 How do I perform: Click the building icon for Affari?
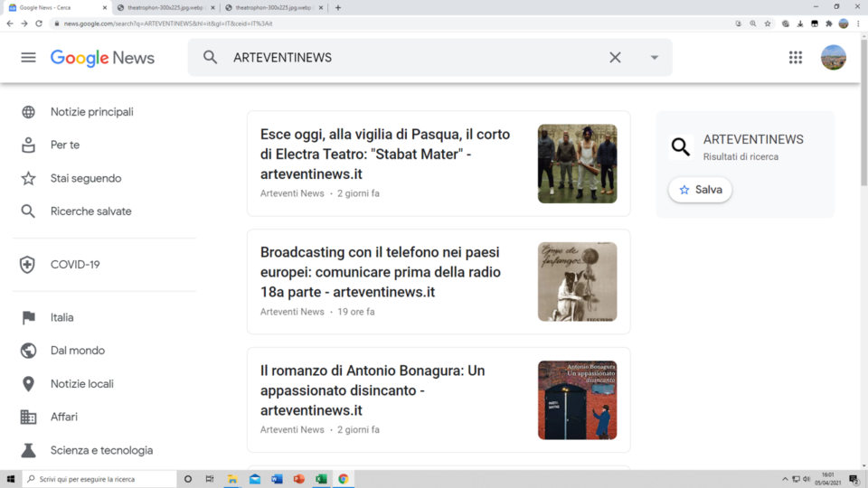click(28, 418)
